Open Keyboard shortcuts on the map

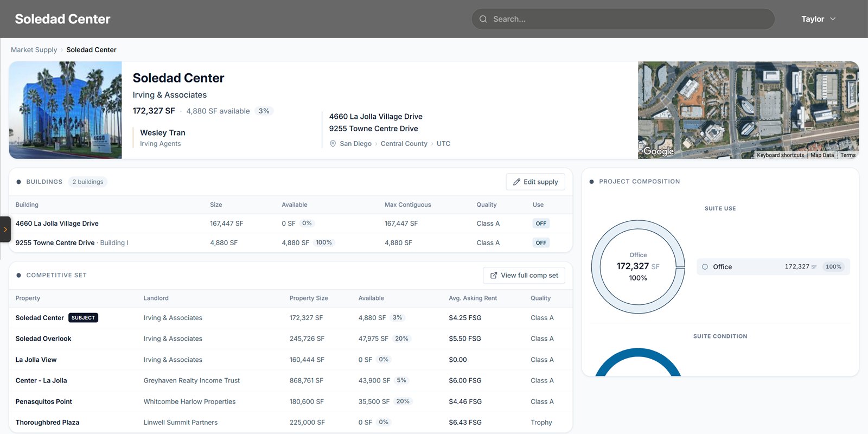(x=780, y=155)
